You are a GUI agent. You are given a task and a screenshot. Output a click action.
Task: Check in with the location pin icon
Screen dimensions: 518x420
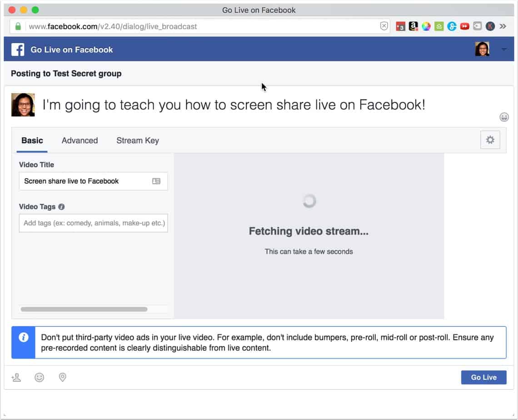(x=62, y=377)
